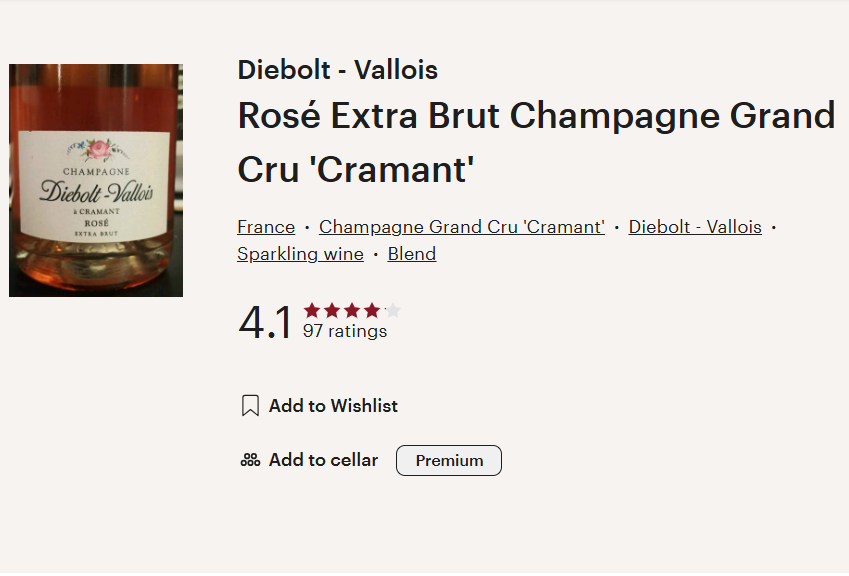Viewport: 849px width, 576px height.
Task: Open the France region page
Action: [x=265, y=227]
